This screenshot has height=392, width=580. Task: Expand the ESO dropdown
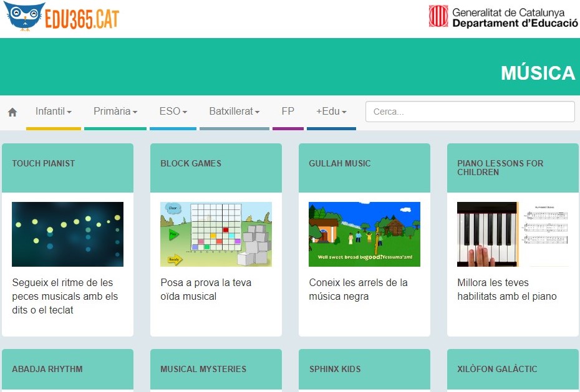(x=173, y=112)
